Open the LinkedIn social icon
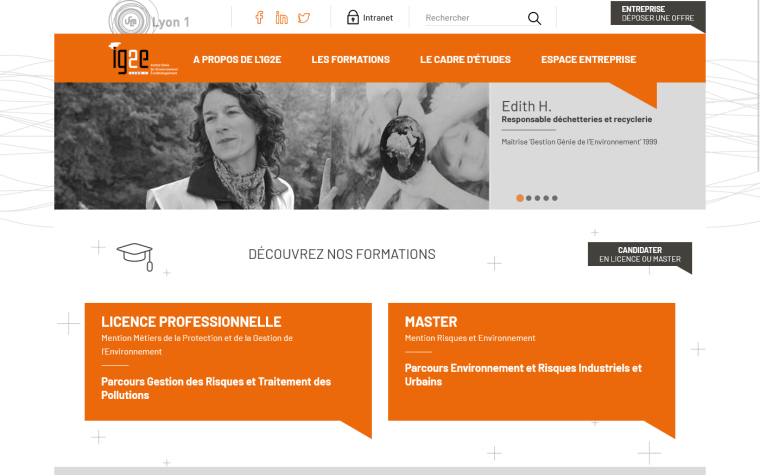Screen dimensions: 760x475 282,18
